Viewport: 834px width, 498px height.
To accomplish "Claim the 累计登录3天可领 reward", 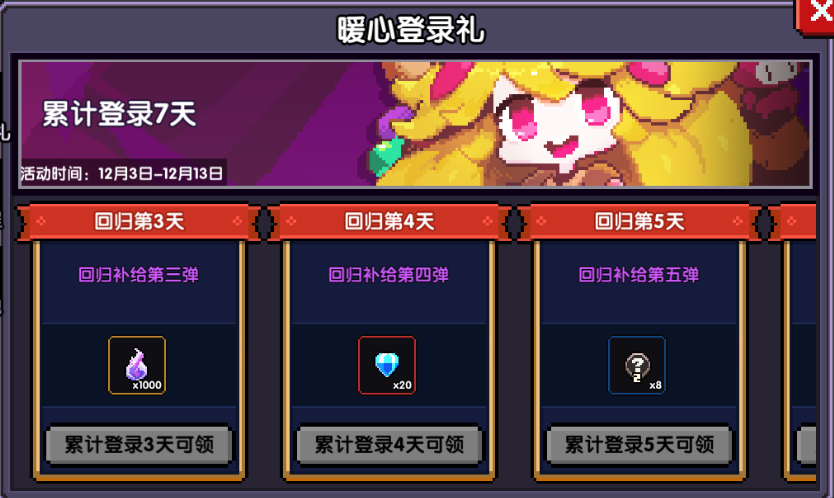I will click(x=139, y=445).
